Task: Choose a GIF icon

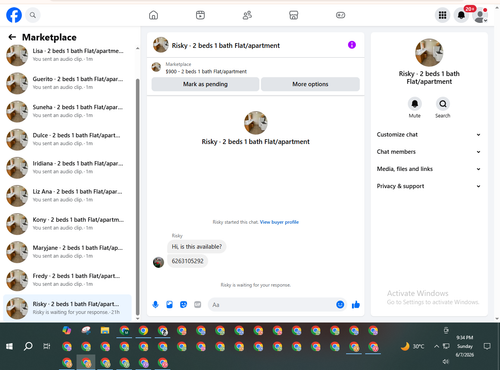Action: pyautogui.click(x=198, y=304)
